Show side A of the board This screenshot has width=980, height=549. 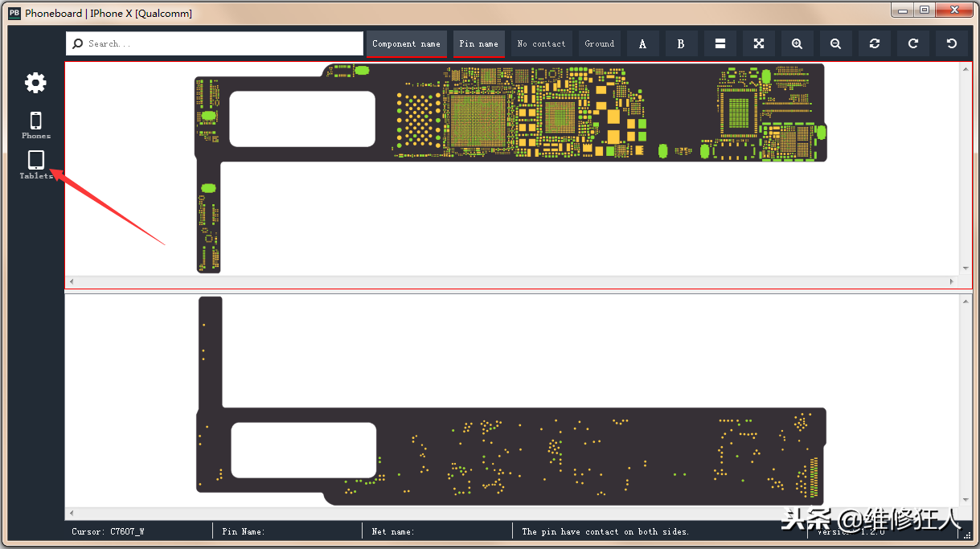(x=642, y=44)
